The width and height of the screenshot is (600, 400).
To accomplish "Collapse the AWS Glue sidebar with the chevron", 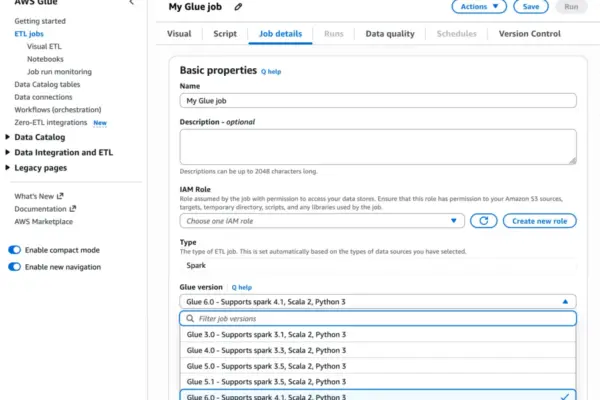I will click(132, 2).
